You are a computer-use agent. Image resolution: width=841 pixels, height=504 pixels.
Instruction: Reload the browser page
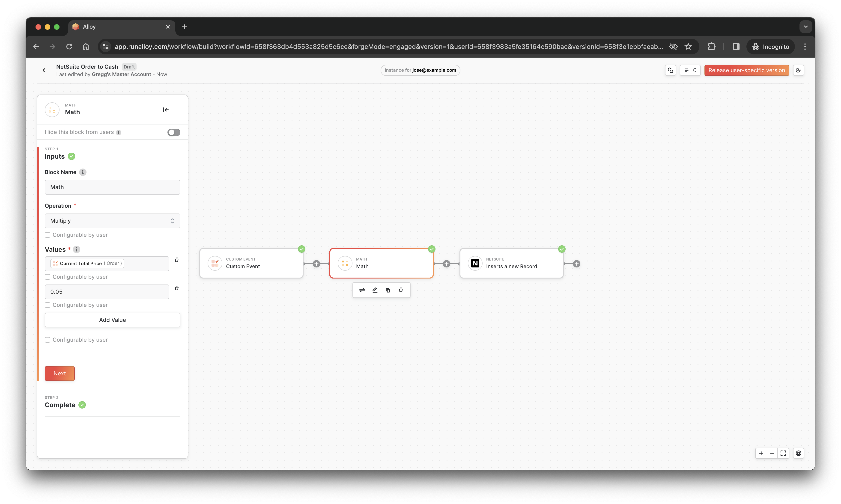69,47
